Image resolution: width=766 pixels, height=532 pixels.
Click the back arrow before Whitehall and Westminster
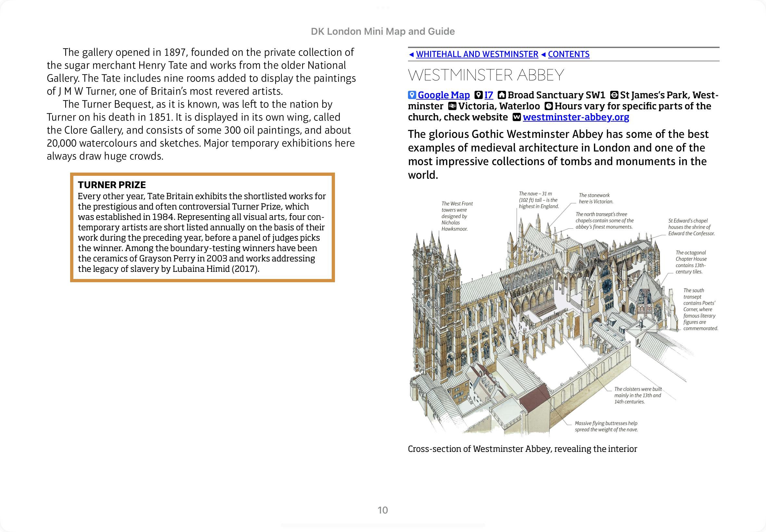click(411, 54)
